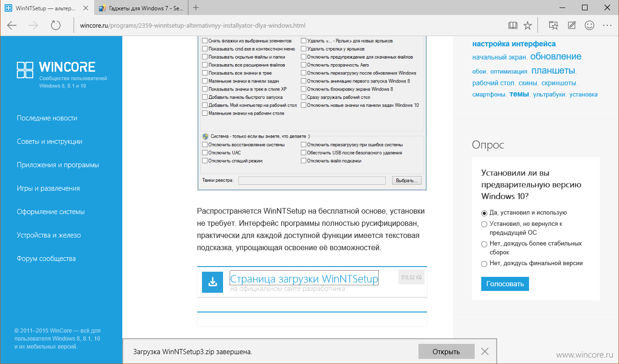Switch to WinNTSetup tab
The width and height of the screenshot is (619, 364).
(x=47, y=8)
